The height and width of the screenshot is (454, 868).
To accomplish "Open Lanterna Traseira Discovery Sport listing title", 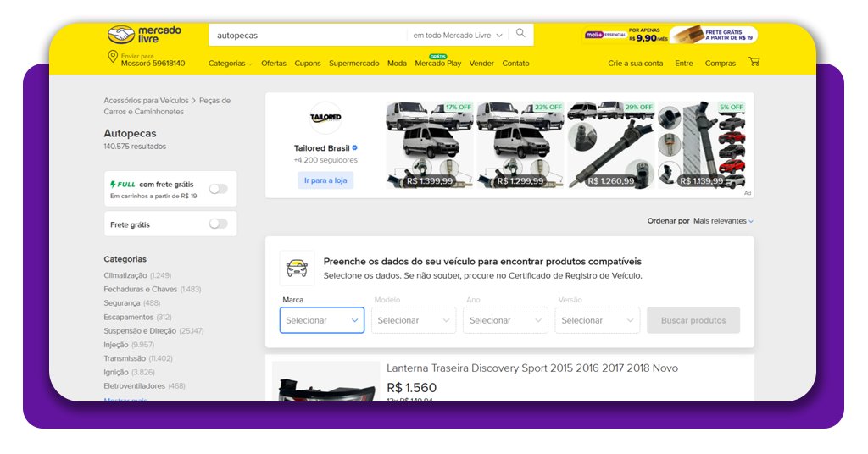I will coord(532,368).
